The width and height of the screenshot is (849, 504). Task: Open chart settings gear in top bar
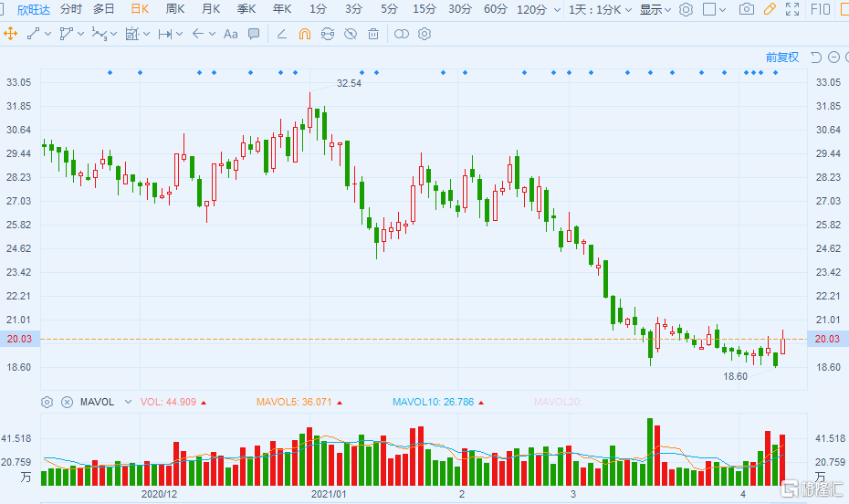coord(686,9)
